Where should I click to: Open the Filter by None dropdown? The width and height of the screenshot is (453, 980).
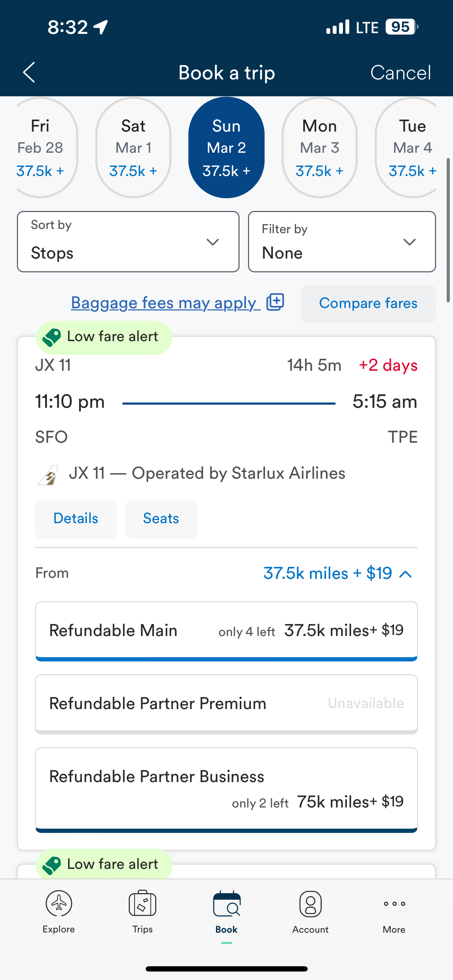tap(342, 242)
